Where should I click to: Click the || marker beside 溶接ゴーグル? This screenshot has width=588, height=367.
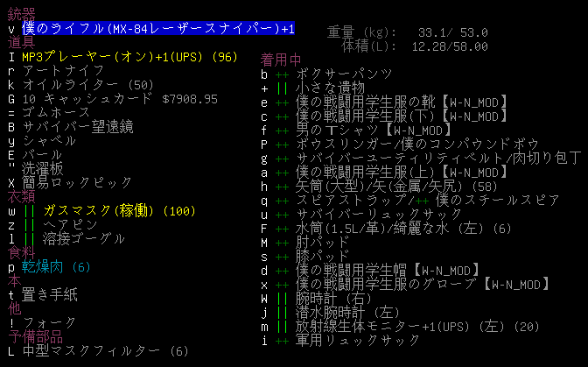pos(29,239)
